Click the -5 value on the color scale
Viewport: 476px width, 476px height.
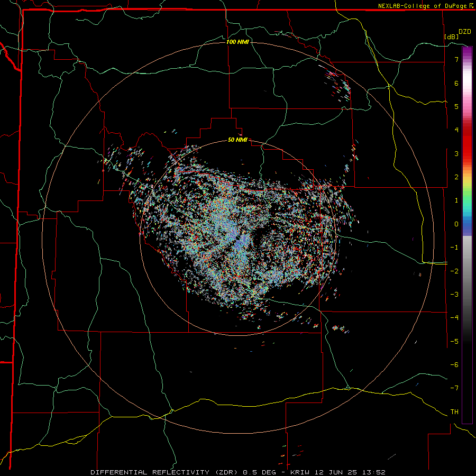(454, 342)
